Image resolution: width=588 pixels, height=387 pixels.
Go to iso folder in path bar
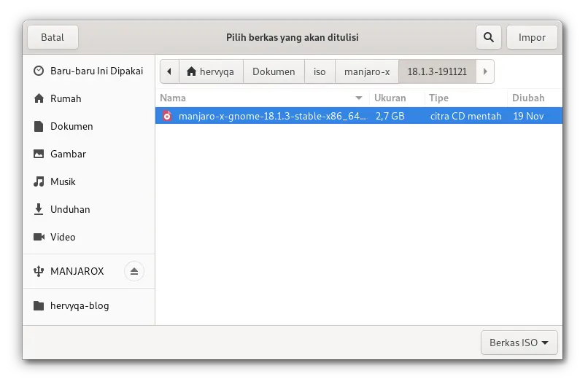[320, 71]
